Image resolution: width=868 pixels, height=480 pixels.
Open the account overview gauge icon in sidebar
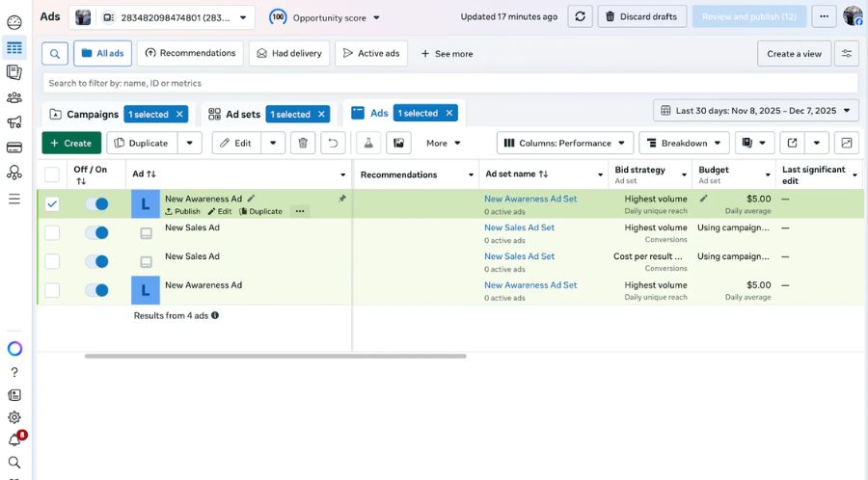pyautogui.click(x=14, y=23)
